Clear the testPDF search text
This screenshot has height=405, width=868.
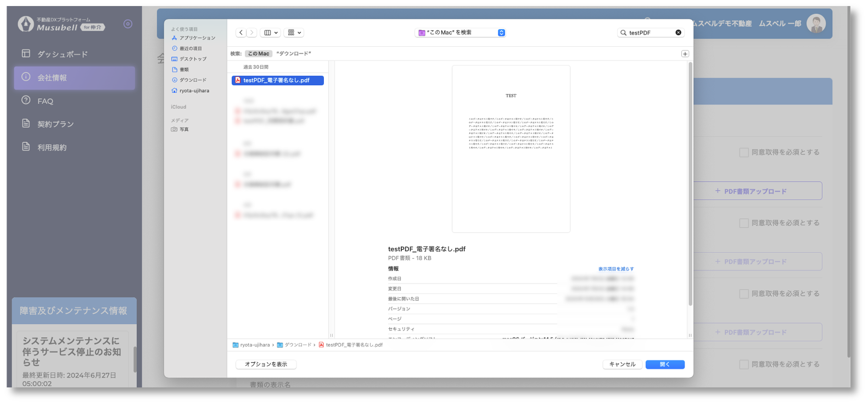pyautogui.click(x=678, y=33)
